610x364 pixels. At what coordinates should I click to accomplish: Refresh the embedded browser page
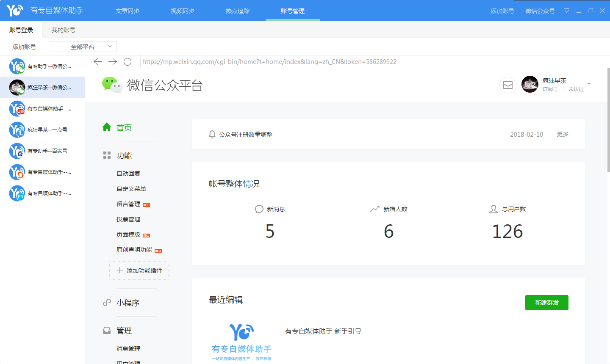pos(128,62)
